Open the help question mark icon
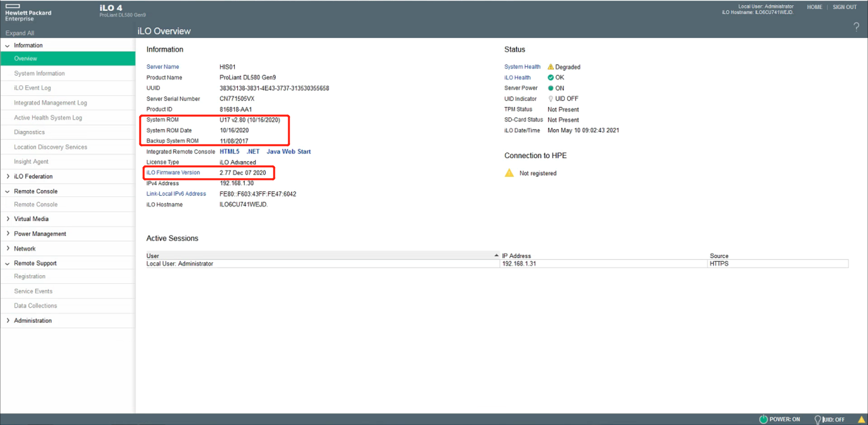The width and height of the screenshot is (868, 425). [x=856, y=27]
